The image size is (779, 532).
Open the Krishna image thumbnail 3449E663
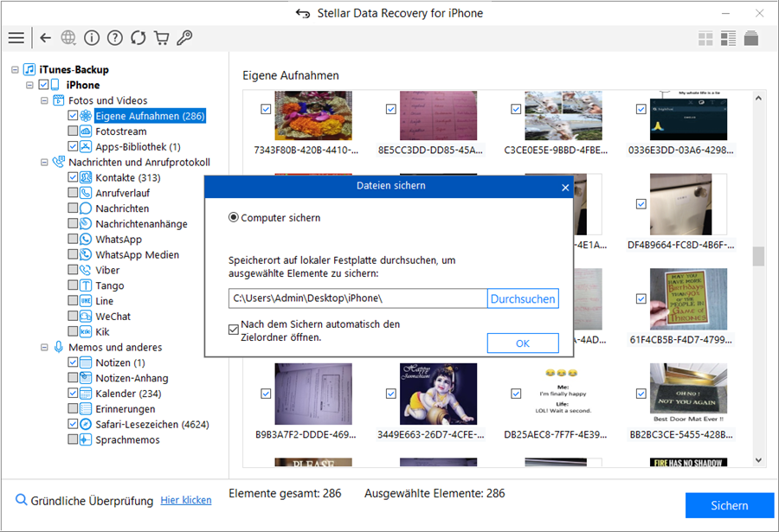438,394
